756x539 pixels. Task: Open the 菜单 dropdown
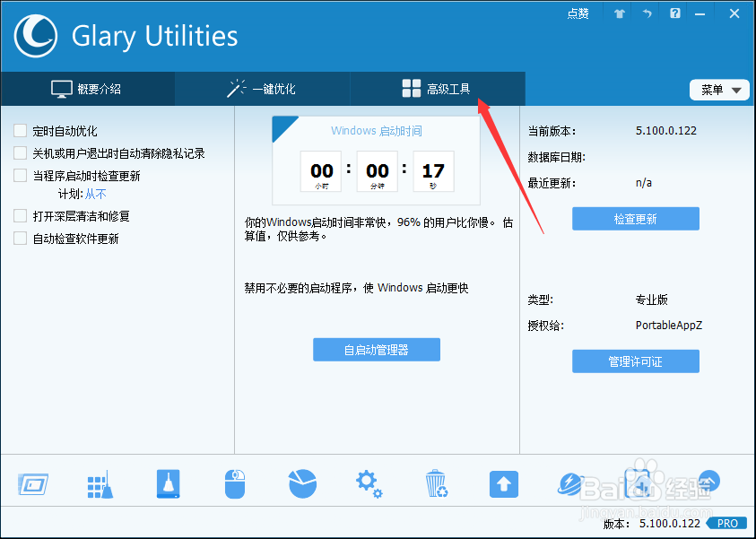pos(719,90)
